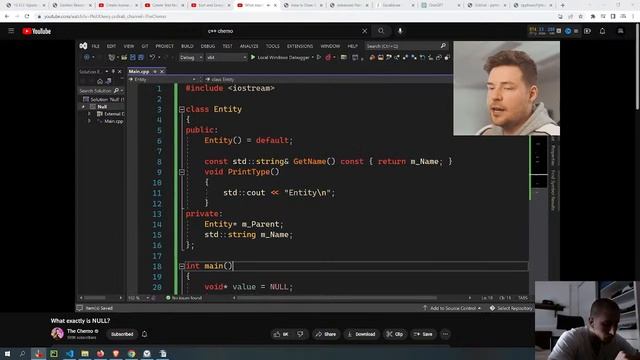Run the YouTube search with magnifier button
640x360 pixels.
[381, 31]
